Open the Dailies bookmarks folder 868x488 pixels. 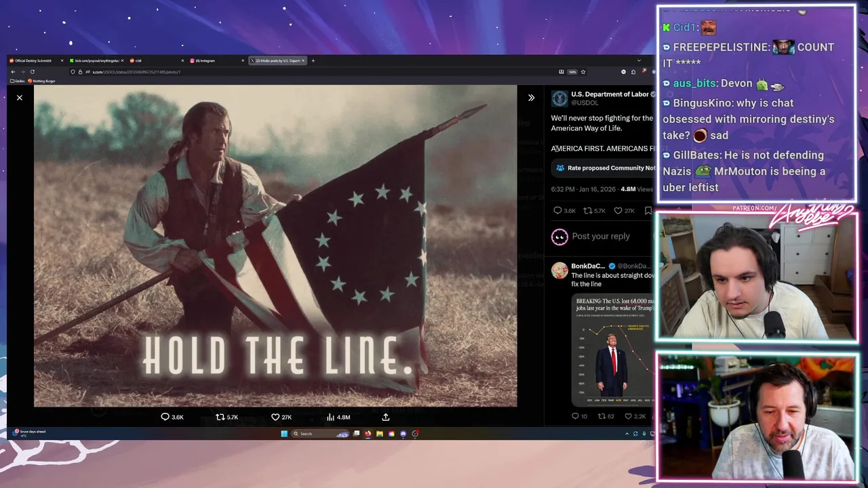[x=18, y=81]
